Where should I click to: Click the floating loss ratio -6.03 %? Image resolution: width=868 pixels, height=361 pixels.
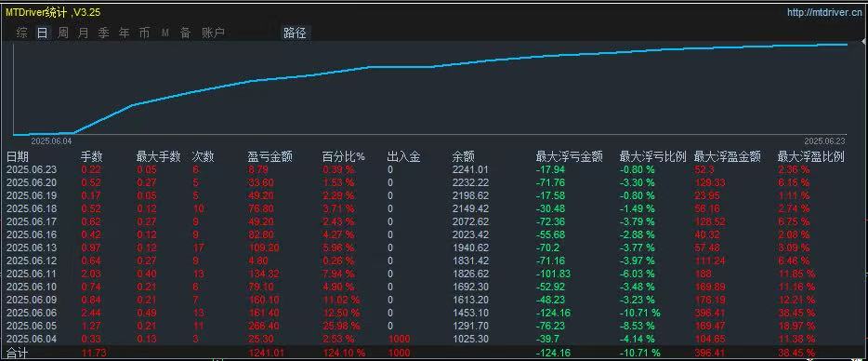point(637,274)
